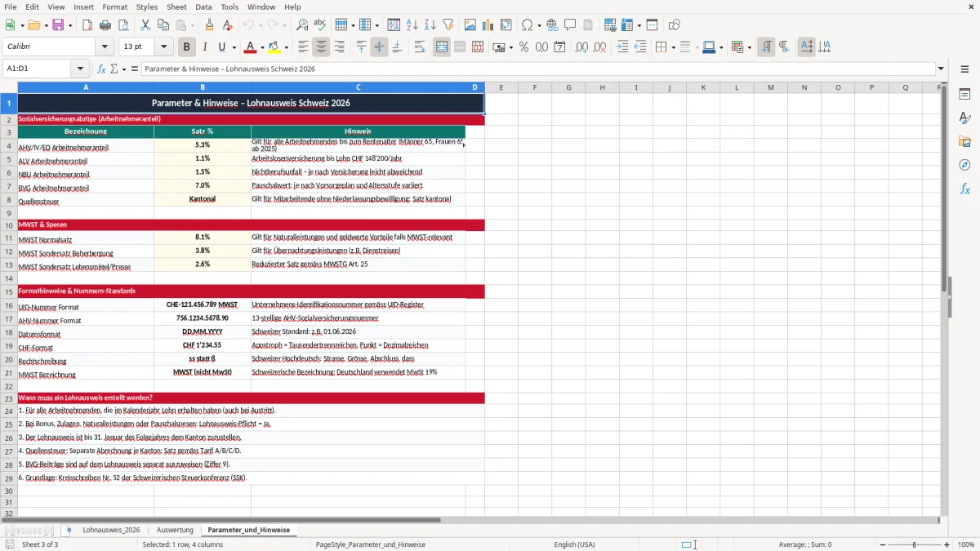980x551 pixels.
Task: Toggle Wrap Text
Action: coord(420,47)
